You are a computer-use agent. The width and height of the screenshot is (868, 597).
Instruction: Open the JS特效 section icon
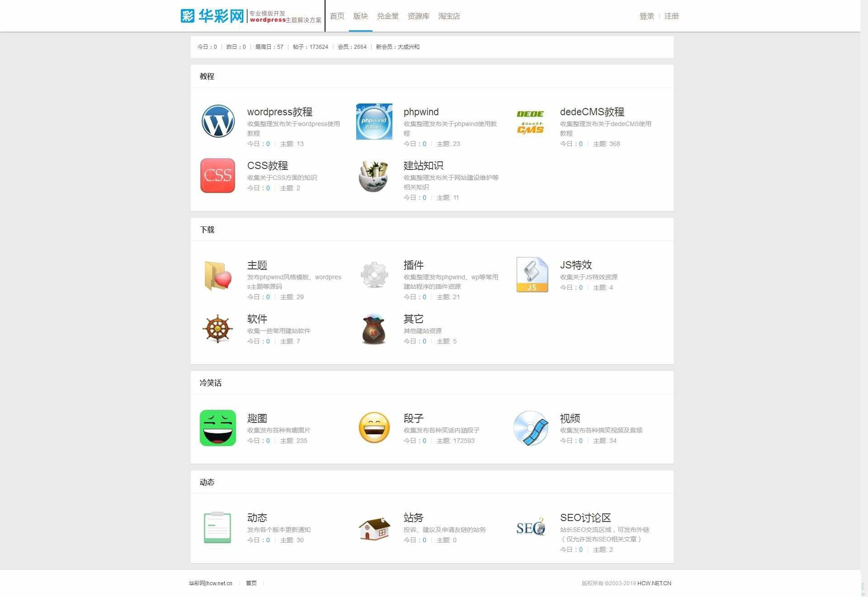point(531,274)
